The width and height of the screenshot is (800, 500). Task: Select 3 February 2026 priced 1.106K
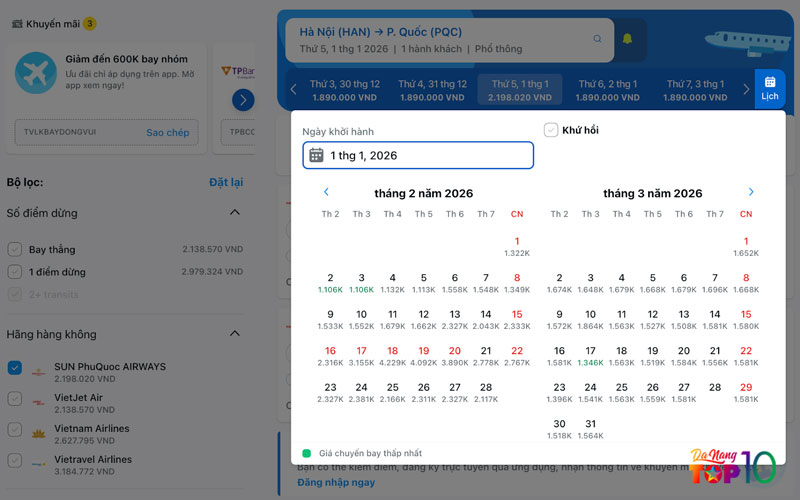[x=361, y=283]
